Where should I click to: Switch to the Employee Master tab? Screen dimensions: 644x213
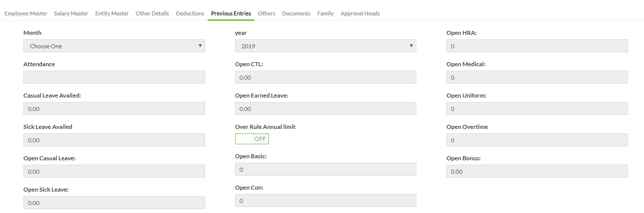tap(26, 13)
